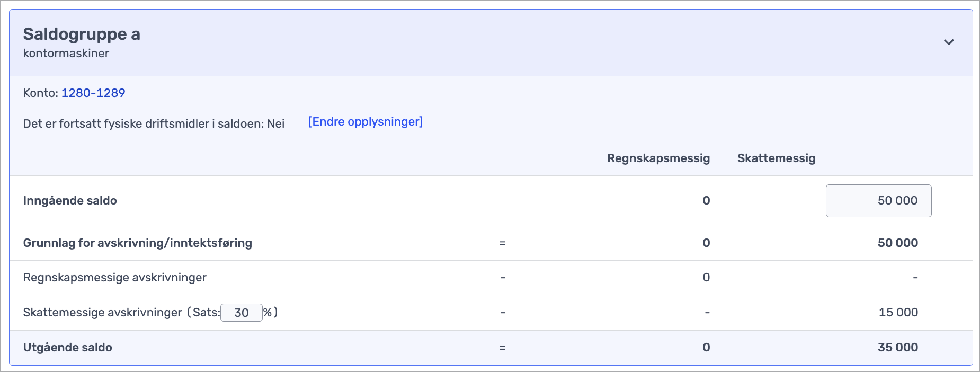Click the Saldogruppe a heading
This screenshot has height=372, width=980.
pyautogui.click(x=82, y=34)
